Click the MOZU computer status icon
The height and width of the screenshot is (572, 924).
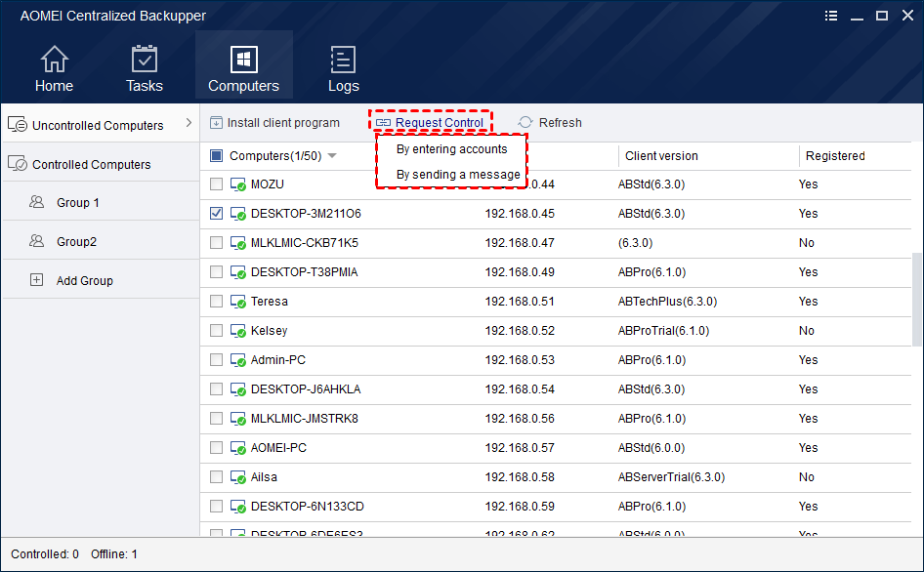(x=238, y=184)
